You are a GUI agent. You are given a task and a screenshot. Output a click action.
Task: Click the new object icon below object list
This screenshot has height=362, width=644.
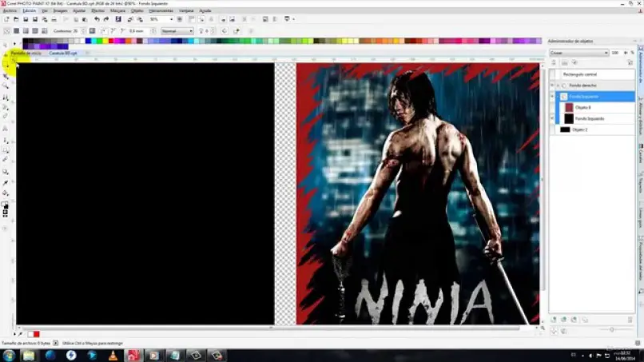pos(554,320)
